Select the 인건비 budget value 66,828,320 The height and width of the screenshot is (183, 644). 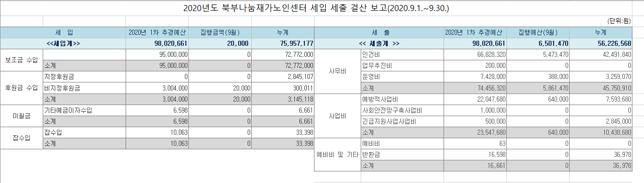click(475, 54)
